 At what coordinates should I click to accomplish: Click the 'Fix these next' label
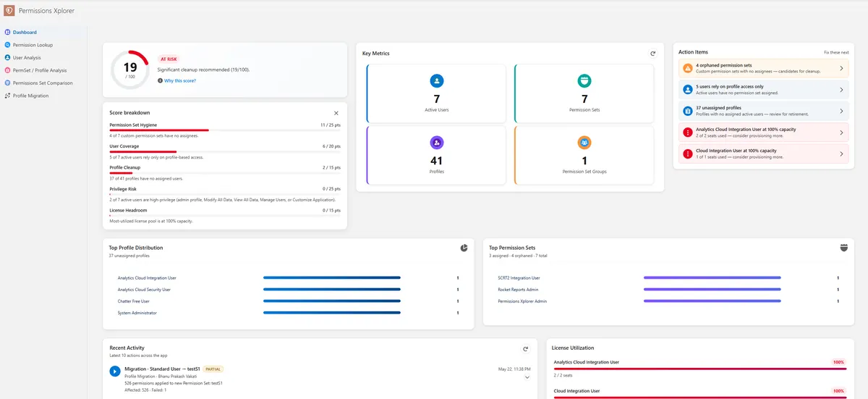pos(836,53)
